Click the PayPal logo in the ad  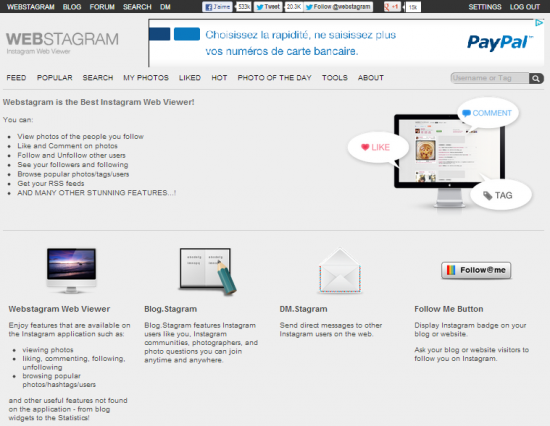click(x=500, y=42)
